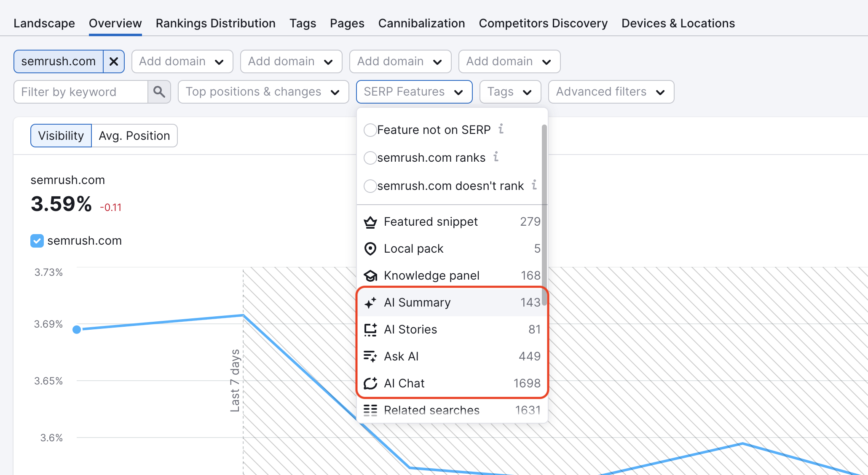
Task: Choose AI Summary feature filter
Action: point(451,303)
